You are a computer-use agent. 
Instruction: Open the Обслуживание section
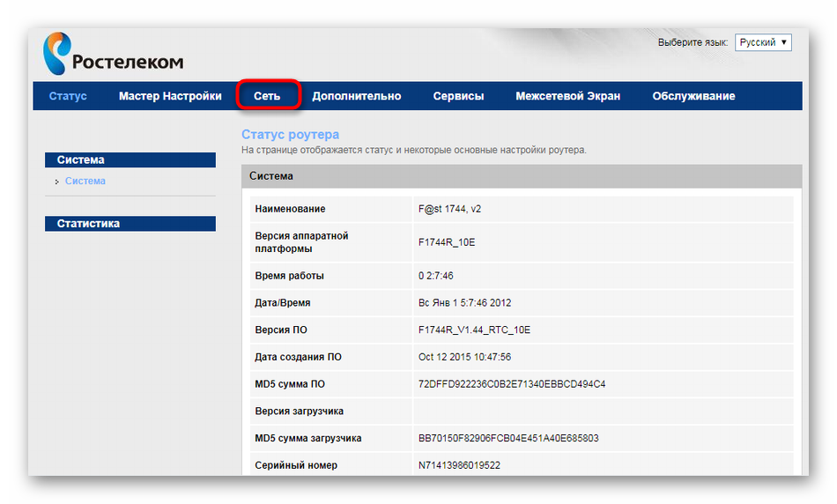(x=693, y=96)
